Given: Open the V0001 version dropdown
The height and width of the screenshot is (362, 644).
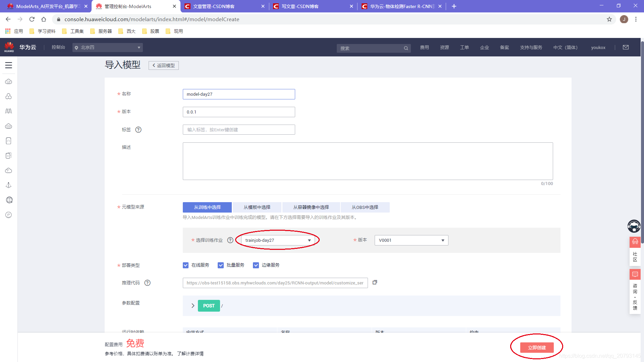Looking at the screenshot, I should 411,240.
